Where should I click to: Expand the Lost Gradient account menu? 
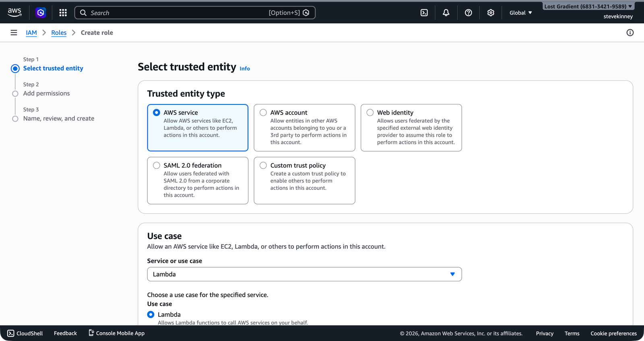pyautogui.click(x=588, y=6)
